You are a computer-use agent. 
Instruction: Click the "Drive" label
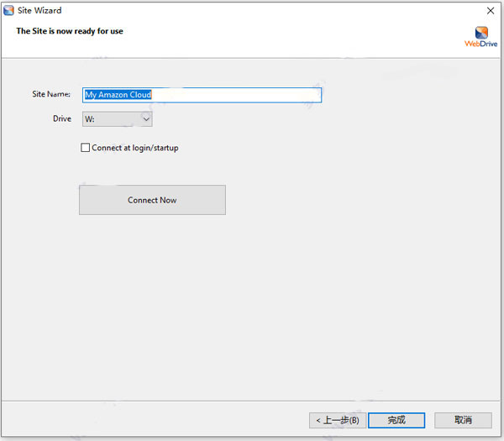click(x=62, y=119)
